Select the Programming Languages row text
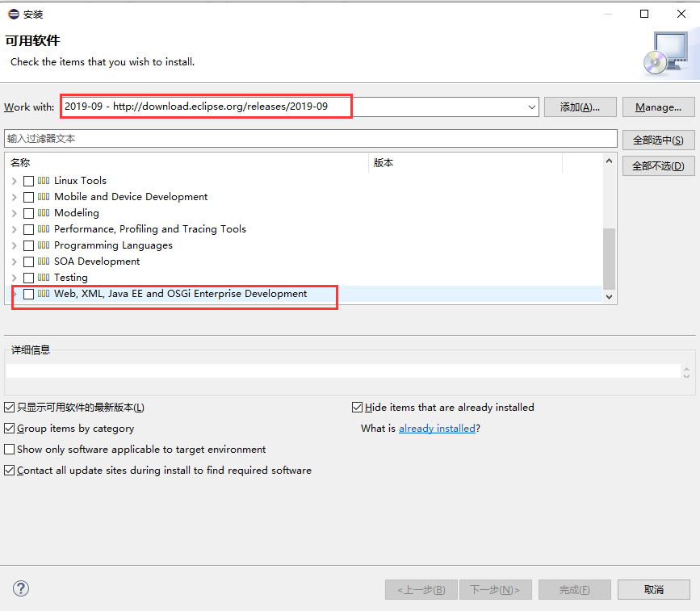This screenshot has height=611, width=700. pos(113,245)
